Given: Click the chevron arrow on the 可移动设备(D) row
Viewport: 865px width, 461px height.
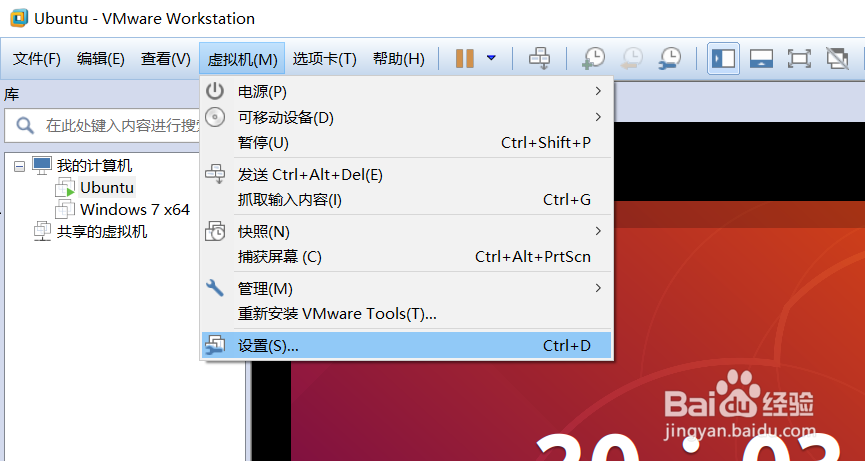Looking at the screenshot, I should tap(598, 117).
